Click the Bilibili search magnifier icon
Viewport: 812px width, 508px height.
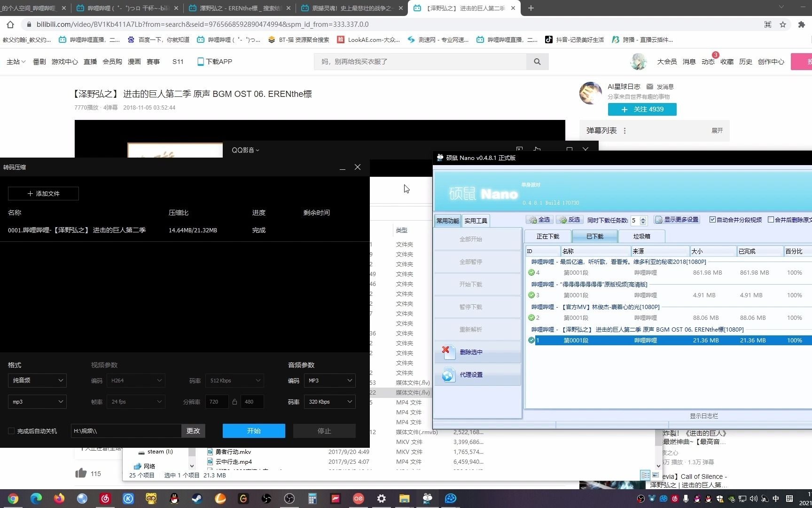537,62
